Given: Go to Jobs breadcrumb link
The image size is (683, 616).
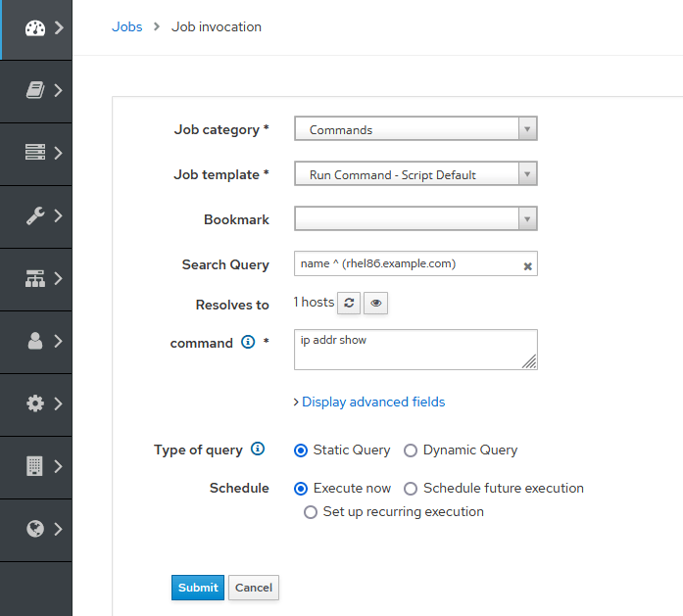Looking at the screenshot, I should pyautogui.click(x=127, y=27).
